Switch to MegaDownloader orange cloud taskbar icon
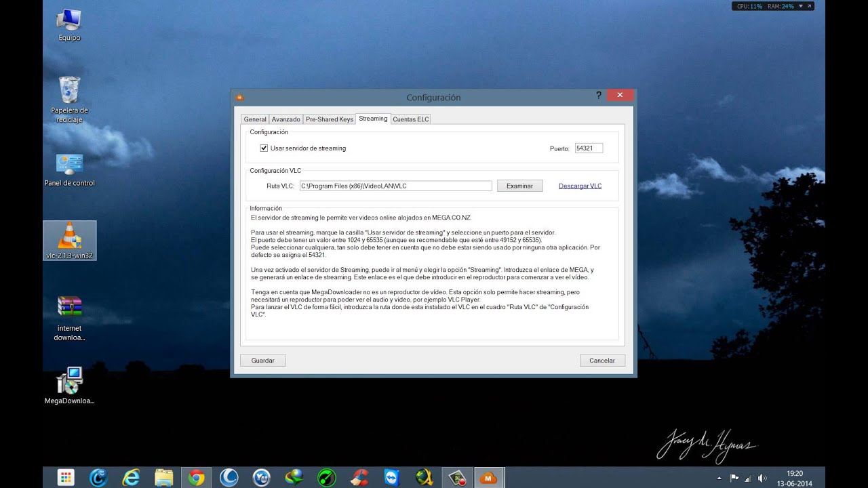The width and height of the screenshot is (868, 488). click(x=488, y=477)
